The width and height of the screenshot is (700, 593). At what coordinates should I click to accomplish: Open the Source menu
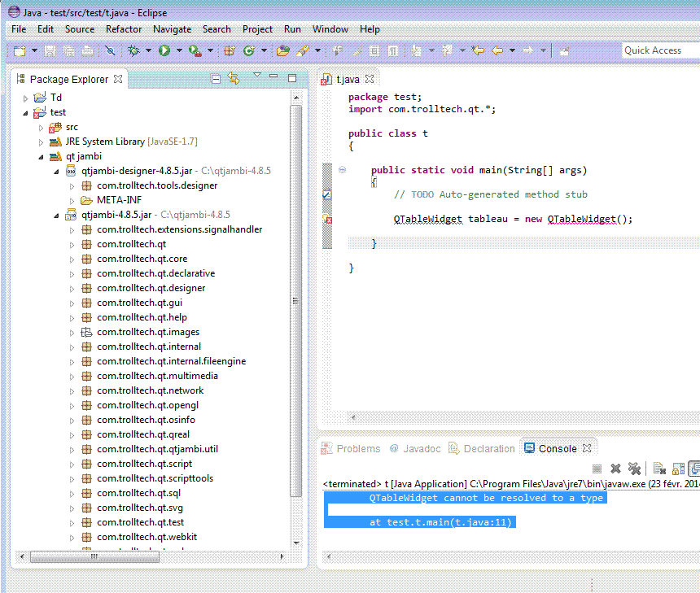click(x=80, y=29)
